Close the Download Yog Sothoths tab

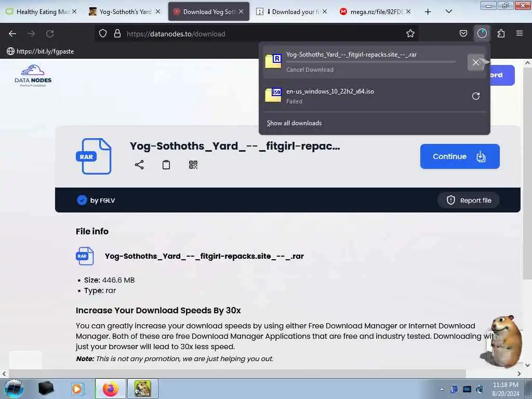(x=241, y=11)
